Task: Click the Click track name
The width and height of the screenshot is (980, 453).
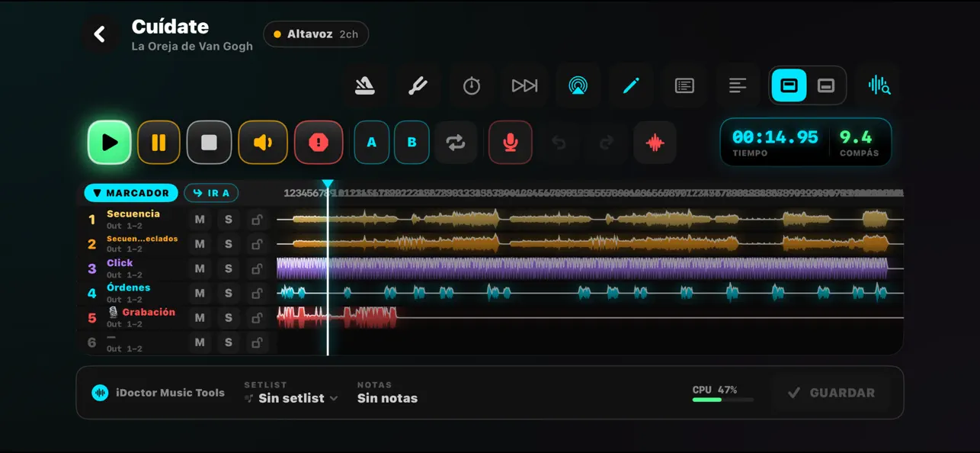Action: (120, 262)
